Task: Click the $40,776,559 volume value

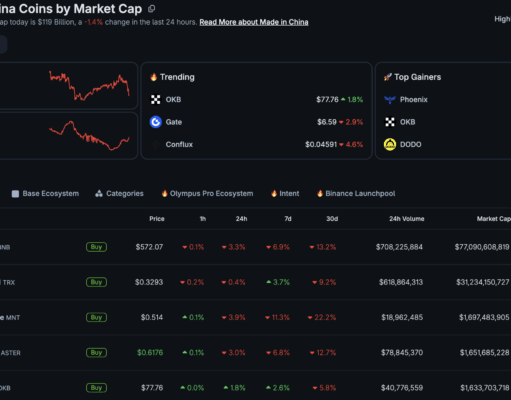Action: 402,388
